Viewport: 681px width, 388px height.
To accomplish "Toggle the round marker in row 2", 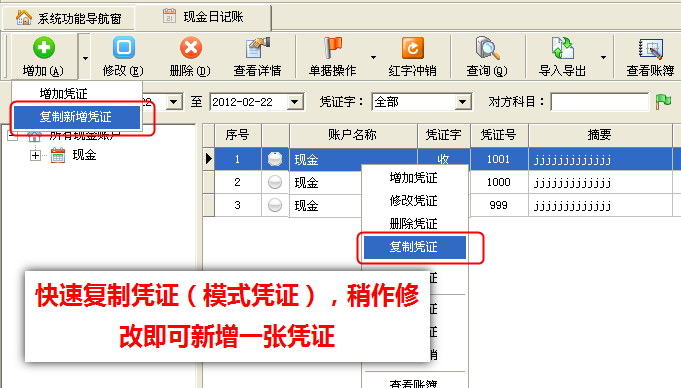I will coord(274,182).
